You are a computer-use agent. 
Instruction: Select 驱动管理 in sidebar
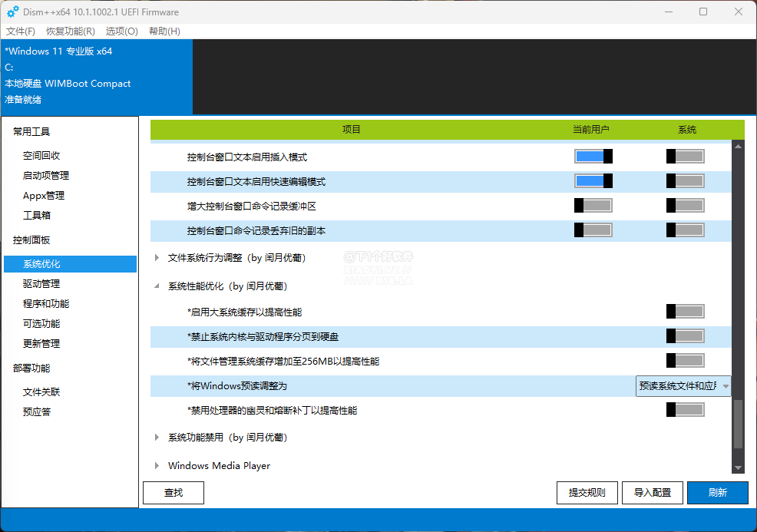pos(41,284)
